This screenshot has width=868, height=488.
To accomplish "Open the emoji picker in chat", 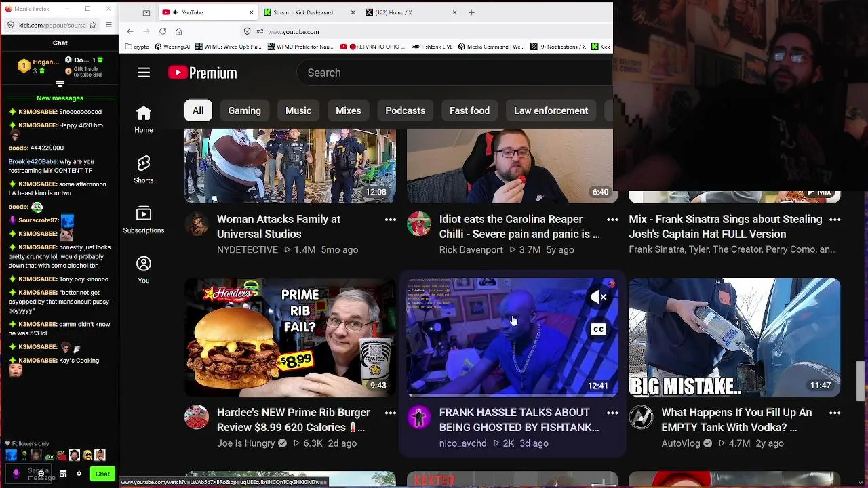I will click(x=41, y=474).
